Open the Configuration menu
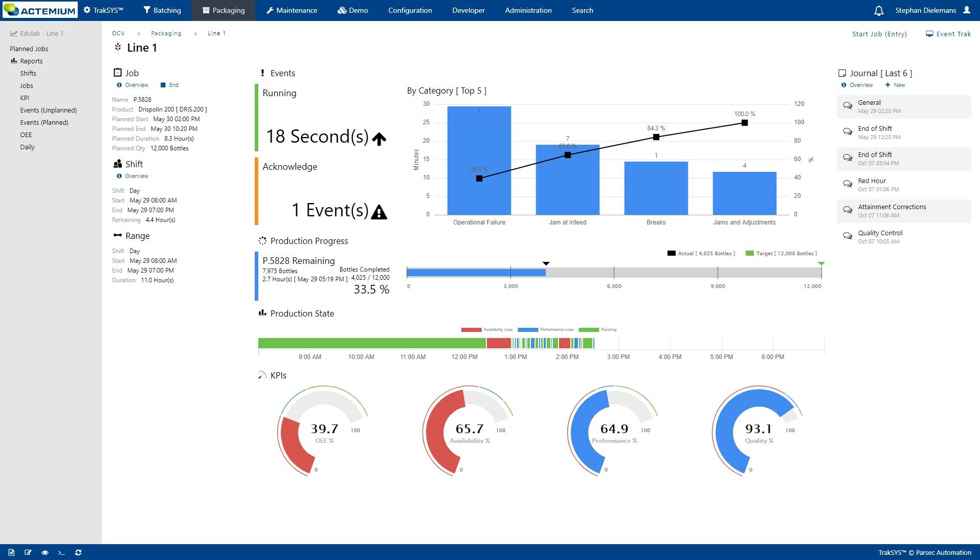 410,10
